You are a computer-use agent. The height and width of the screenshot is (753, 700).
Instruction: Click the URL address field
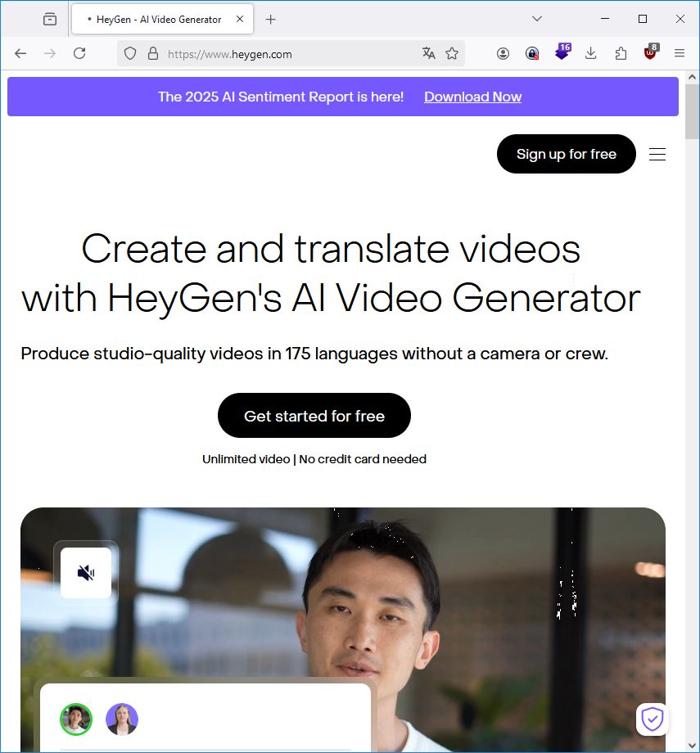pyautogui.click(x=291, y=54)
